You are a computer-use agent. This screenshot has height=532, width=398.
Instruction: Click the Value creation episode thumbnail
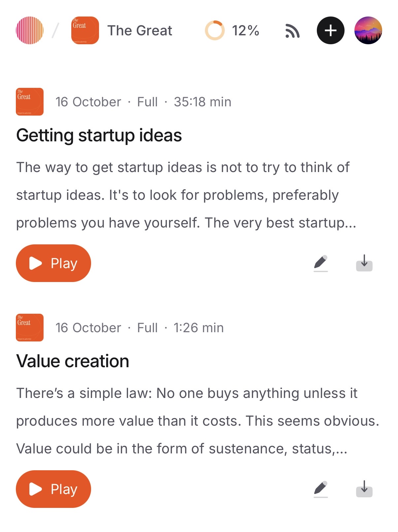[30, 328]
